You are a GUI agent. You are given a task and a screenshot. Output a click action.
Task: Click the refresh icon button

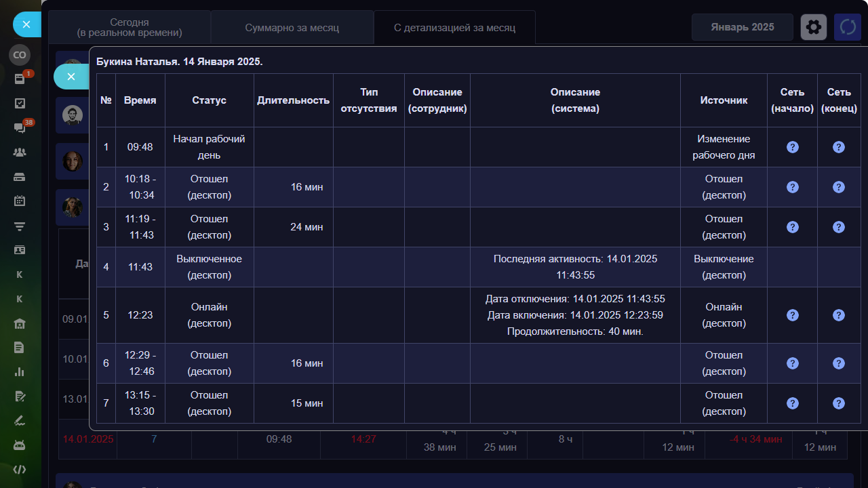point(847,27)
